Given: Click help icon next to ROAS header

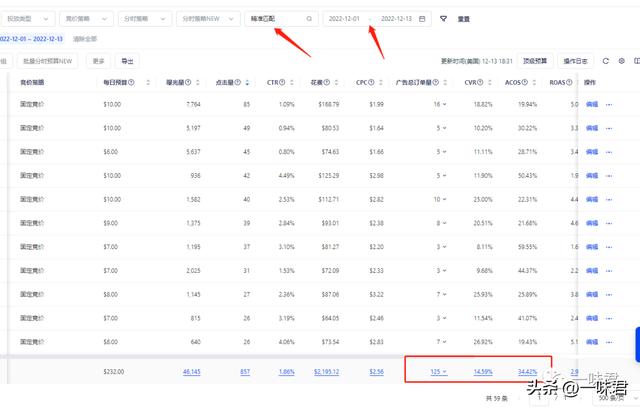Looking at the screenshot, I should (x=569, y=82).
